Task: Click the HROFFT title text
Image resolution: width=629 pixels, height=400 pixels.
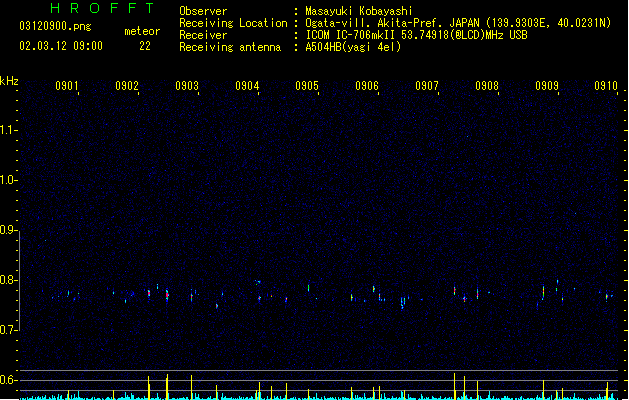Action: pyautogui.click(x=102, y=8)
